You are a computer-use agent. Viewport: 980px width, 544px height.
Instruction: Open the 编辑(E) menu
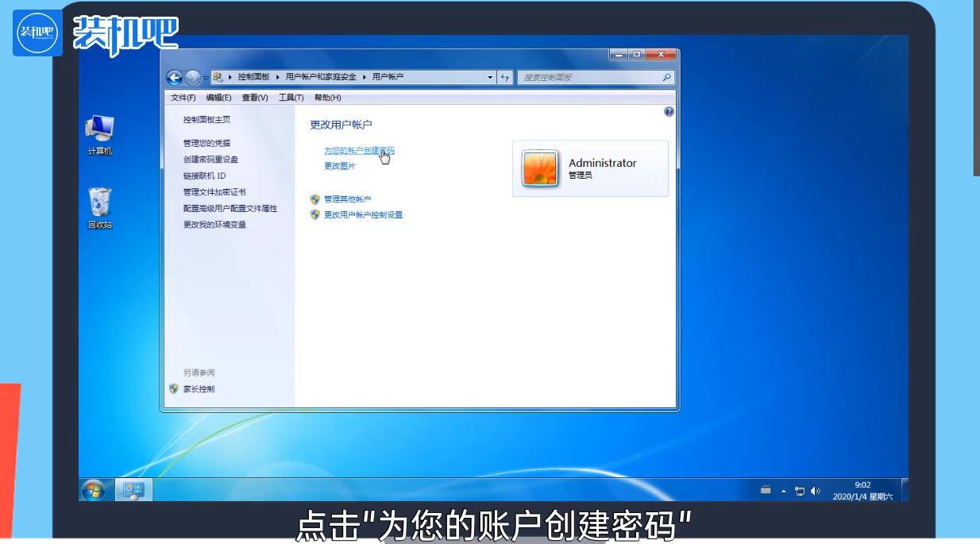point(218,98)
